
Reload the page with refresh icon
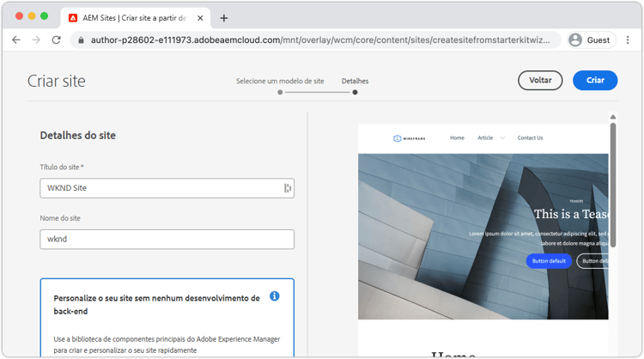(x=57, y=40)
